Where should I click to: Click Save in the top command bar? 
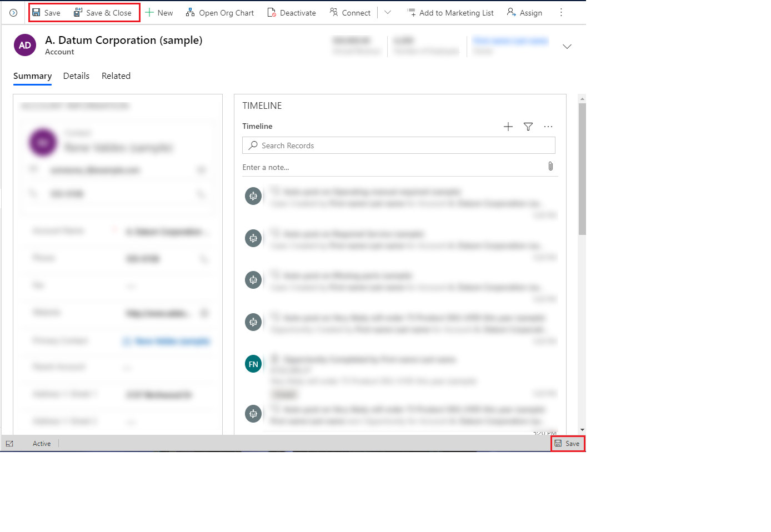(46, 13)
